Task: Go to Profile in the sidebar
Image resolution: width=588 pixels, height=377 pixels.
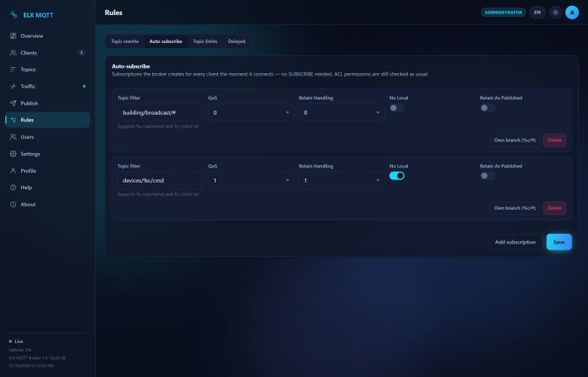Action: point(47,170)
